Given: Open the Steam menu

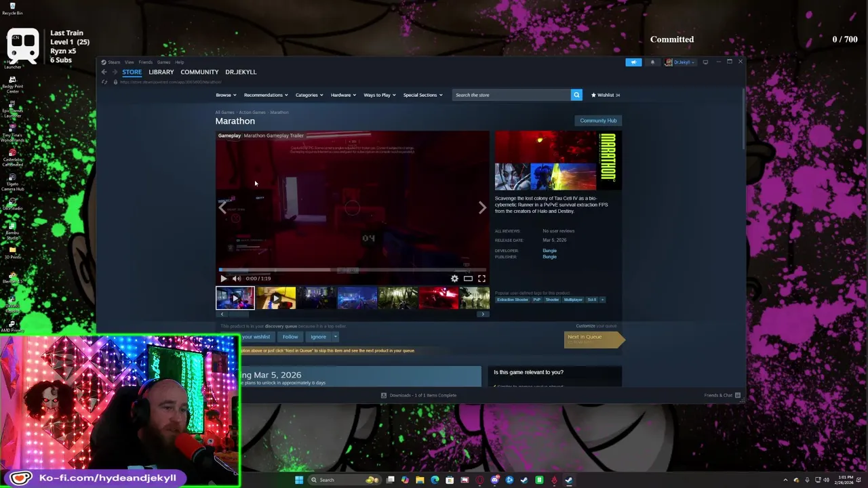Looking at the screenshot, I should point(111,62).
